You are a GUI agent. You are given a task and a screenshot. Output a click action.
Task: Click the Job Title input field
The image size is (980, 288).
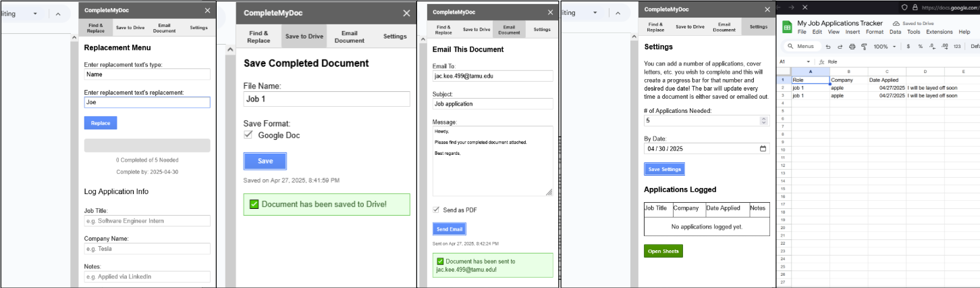[147, 221]
